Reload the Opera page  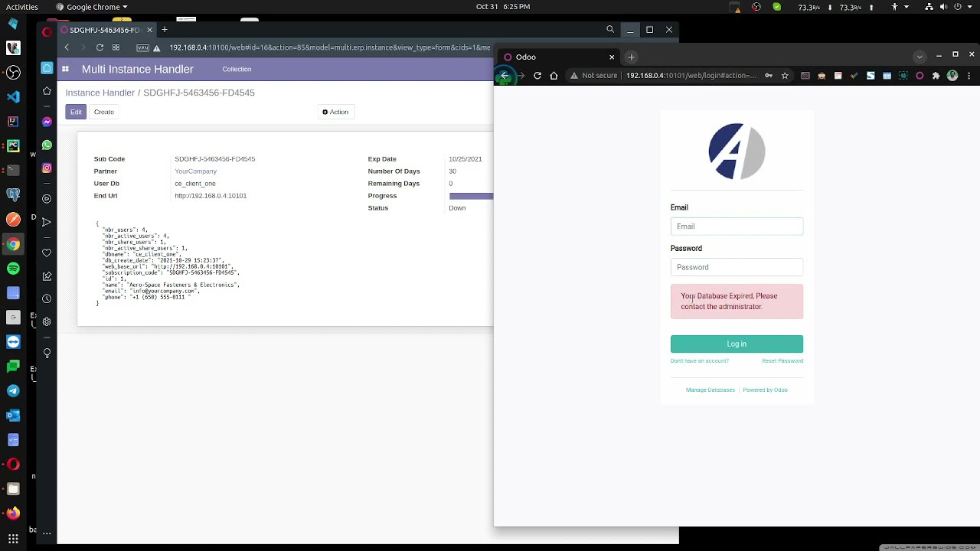pyautogui.click(x=100, y=47)
